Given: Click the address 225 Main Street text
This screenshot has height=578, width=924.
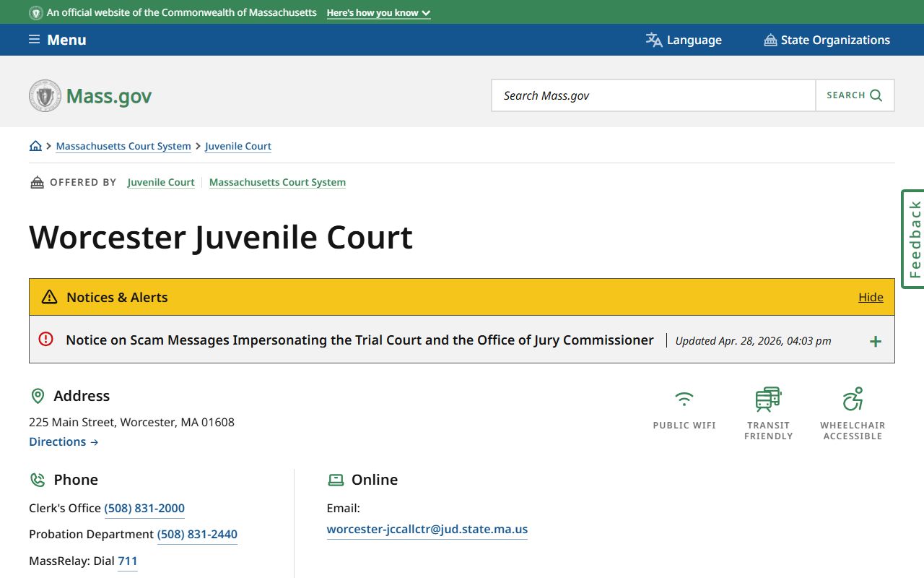Looking at the screenshot, I should [131, 422].
